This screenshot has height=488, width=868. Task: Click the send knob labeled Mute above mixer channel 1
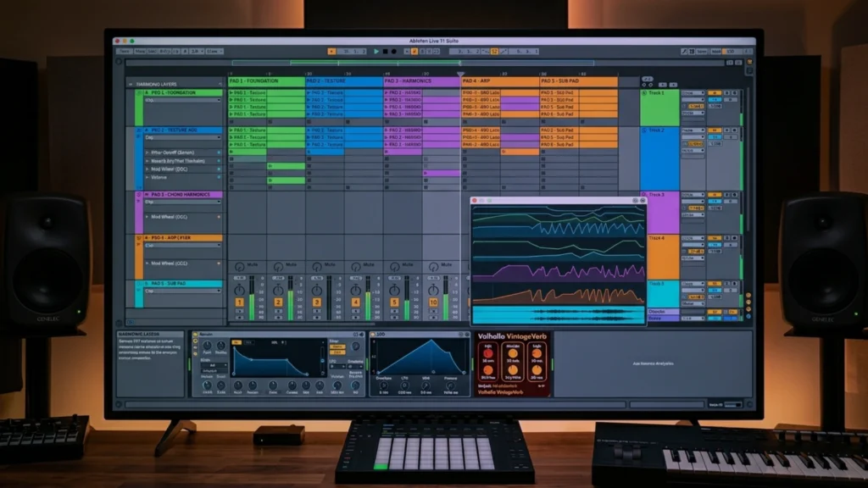click(239, 267)
